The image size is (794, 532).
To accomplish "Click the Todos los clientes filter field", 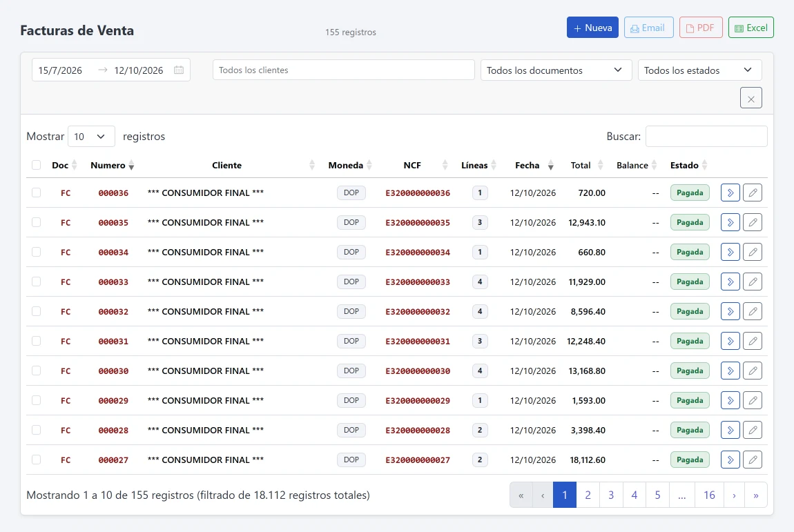I will [x=343, y=70].
